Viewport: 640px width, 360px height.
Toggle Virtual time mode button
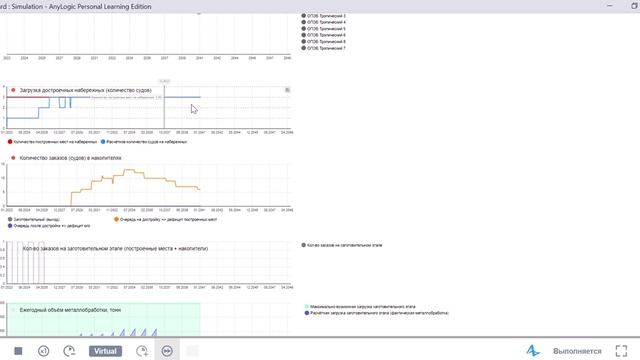105,351
